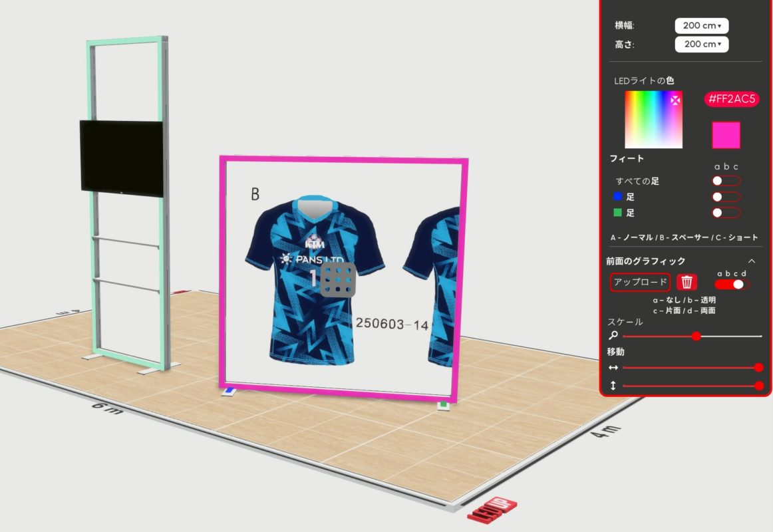Click the green foot marker in the panel
773x532 pixels.
tap(618, 213)
